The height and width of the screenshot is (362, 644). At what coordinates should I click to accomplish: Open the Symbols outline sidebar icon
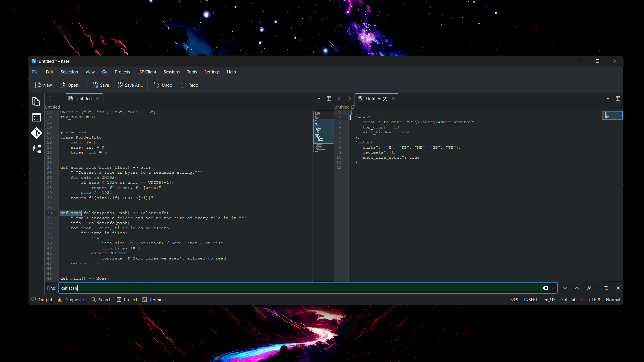click(36, 149)
